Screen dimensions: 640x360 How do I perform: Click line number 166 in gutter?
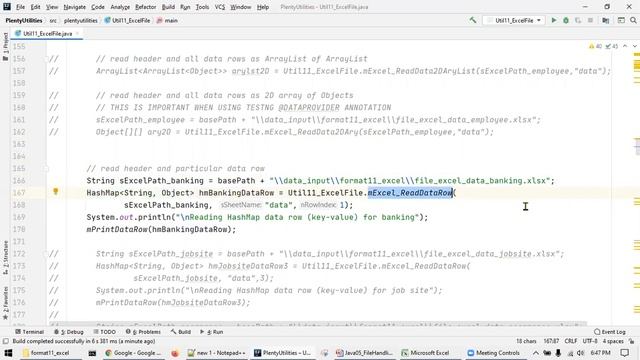click(19, 181)
